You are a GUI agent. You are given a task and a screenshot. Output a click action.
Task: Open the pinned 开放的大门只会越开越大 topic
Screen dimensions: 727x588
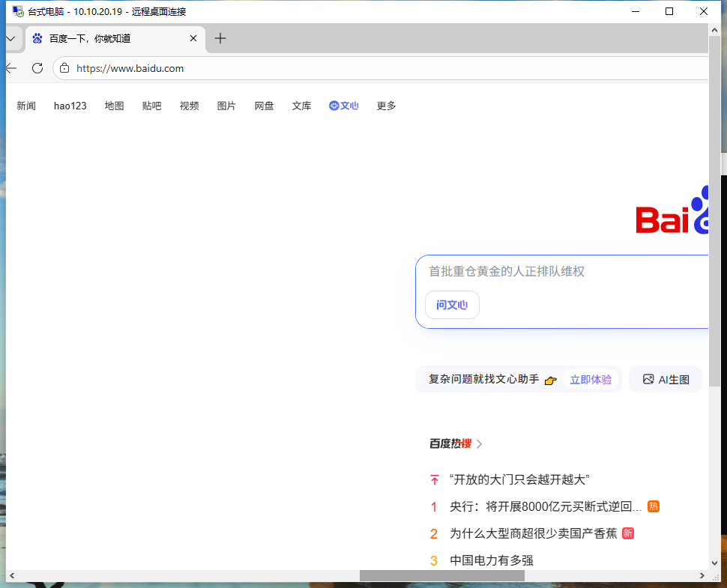tap(519, 479)
